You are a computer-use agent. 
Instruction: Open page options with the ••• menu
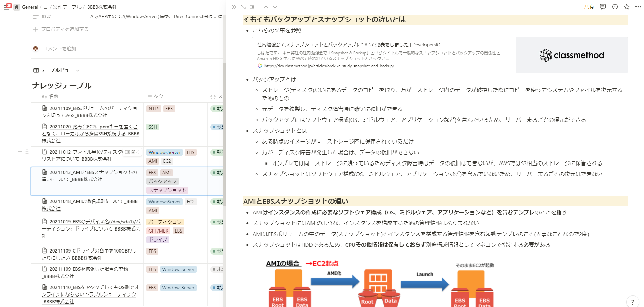pos(638,7)
